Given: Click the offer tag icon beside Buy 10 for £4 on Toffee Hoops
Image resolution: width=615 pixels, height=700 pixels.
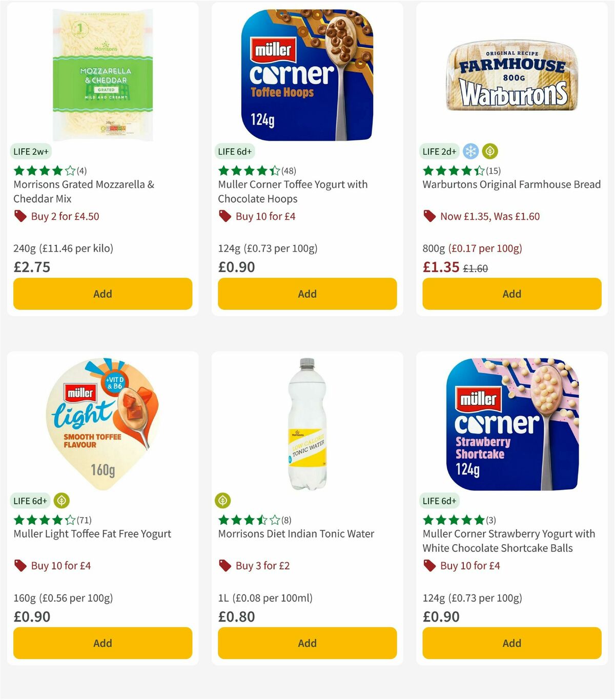Looking at the screenshot, I should point(224,216).
